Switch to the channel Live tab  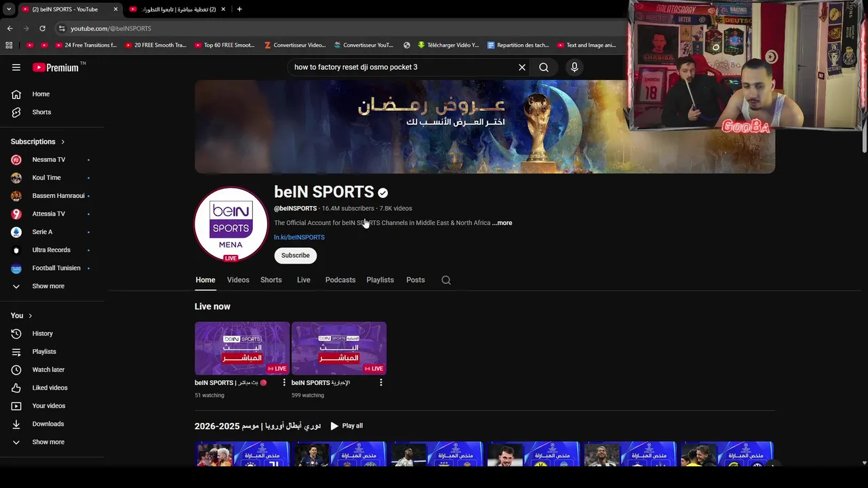(304, 280)
